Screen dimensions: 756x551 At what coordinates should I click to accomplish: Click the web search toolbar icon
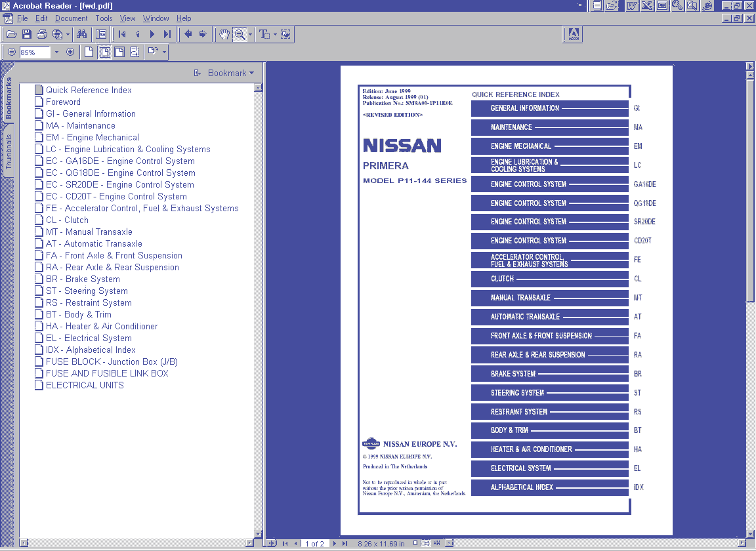57,34
